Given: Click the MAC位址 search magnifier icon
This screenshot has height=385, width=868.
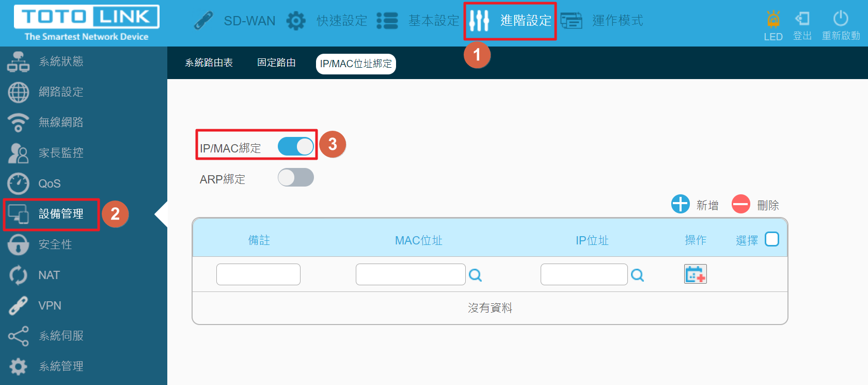Looking at the screenshot, I should pos(475,275).
